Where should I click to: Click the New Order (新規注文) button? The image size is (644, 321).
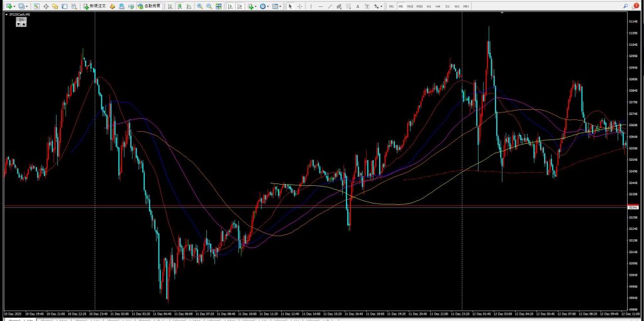[95, 6]
